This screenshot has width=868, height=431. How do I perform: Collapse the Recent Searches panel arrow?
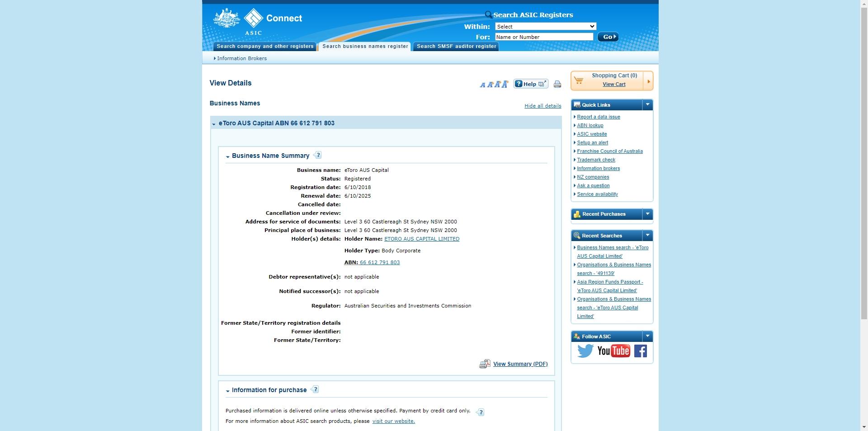(x=647, y=236)
